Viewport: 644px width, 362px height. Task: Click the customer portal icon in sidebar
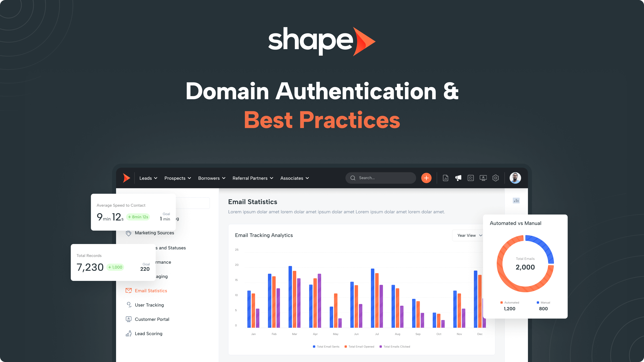128,319
